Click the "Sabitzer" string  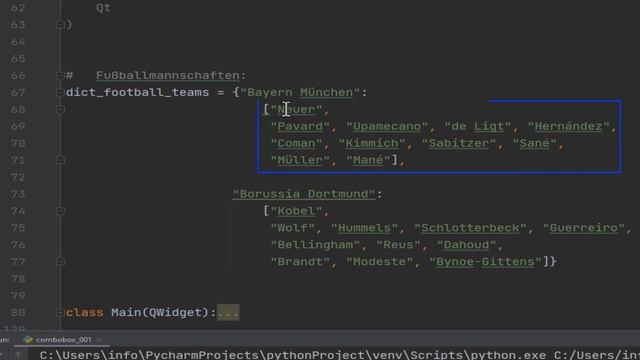459,143
